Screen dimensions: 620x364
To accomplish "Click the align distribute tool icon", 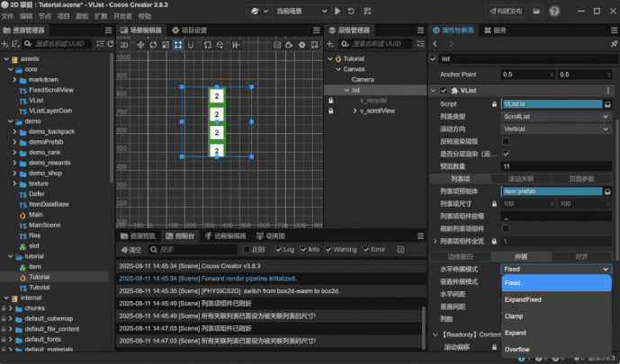I will (x=236, y=45).
